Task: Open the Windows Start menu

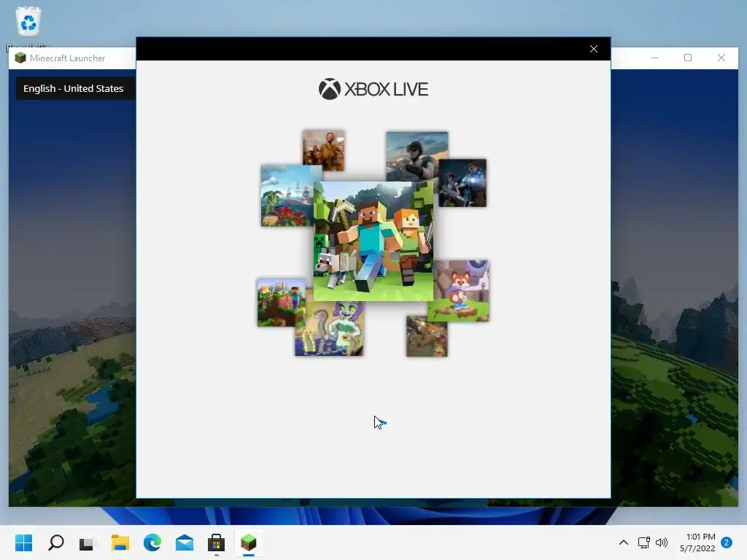Action: pos(24,542)
